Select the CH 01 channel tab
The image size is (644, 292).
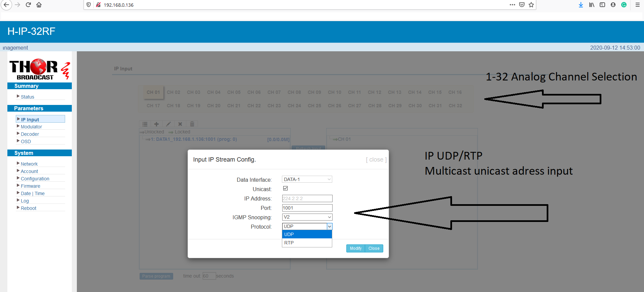click(153, 92)
